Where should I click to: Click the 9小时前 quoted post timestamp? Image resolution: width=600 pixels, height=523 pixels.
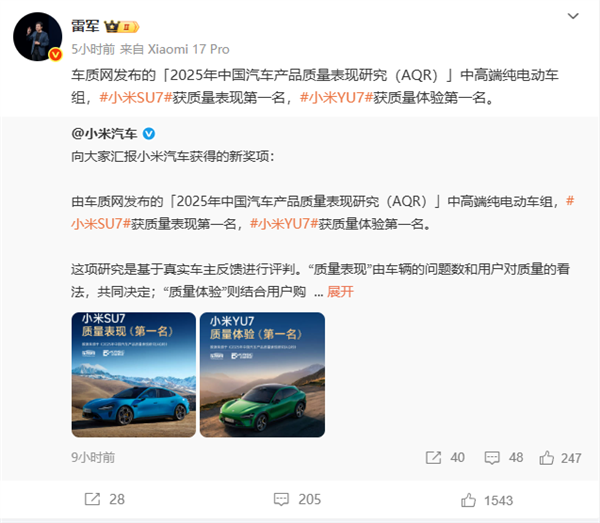tap(93, 457)
